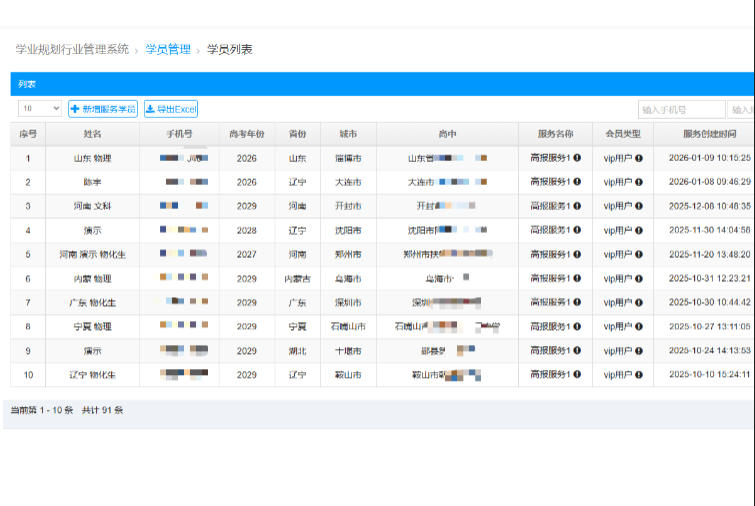
Task: Click the year cell 2028
Action: tap(247, 230)
